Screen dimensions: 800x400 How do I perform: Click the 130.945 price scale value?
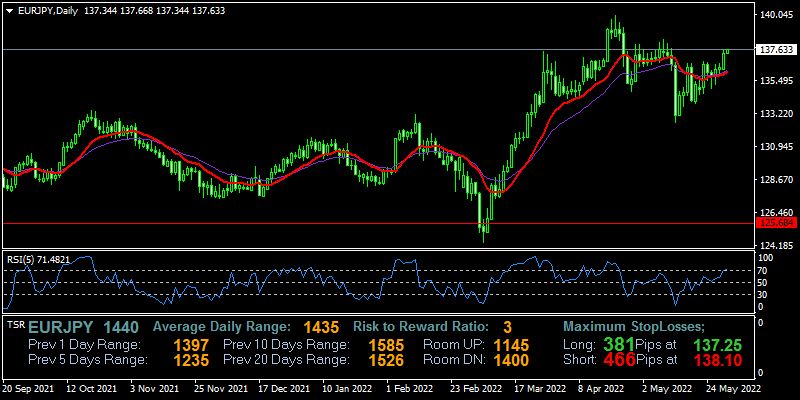[777, 147]
